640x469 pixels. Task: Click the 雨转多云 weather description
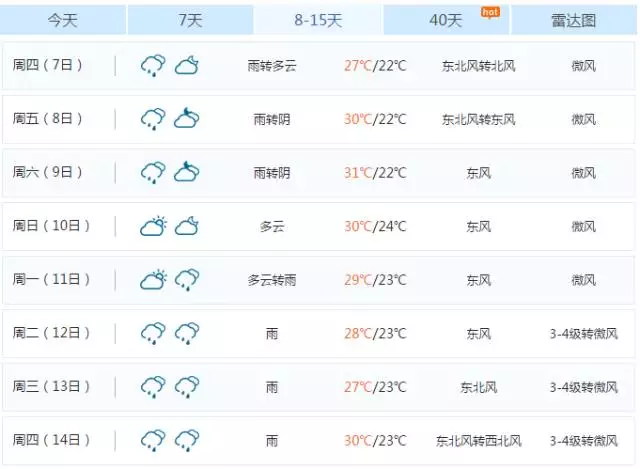(272, 66)
